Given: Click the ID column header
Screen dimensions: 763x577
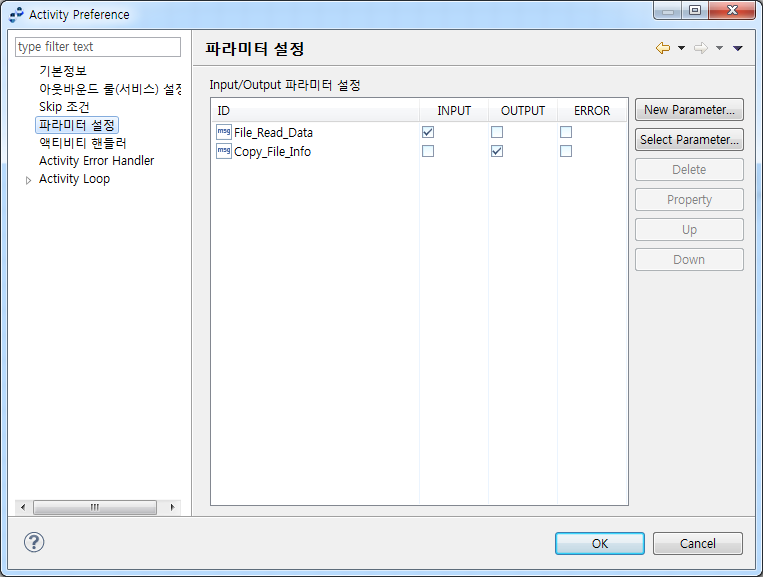Looking at the screenshot, I should [x=315, y=110].
